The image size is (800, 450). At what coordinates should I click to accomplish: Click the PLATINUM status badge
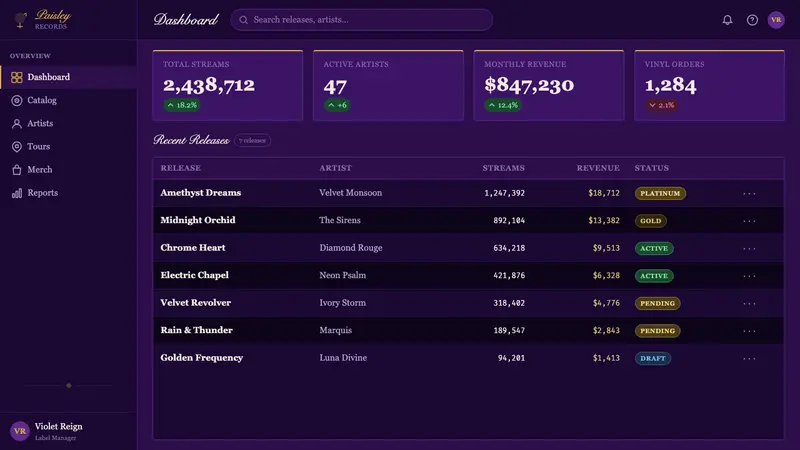[x=660, y=193]
